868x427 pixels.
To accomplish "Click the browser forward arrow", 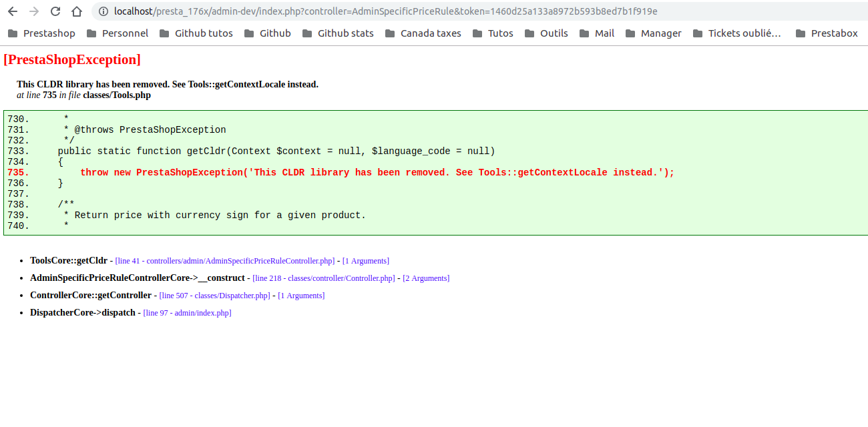I will [33, 11].
